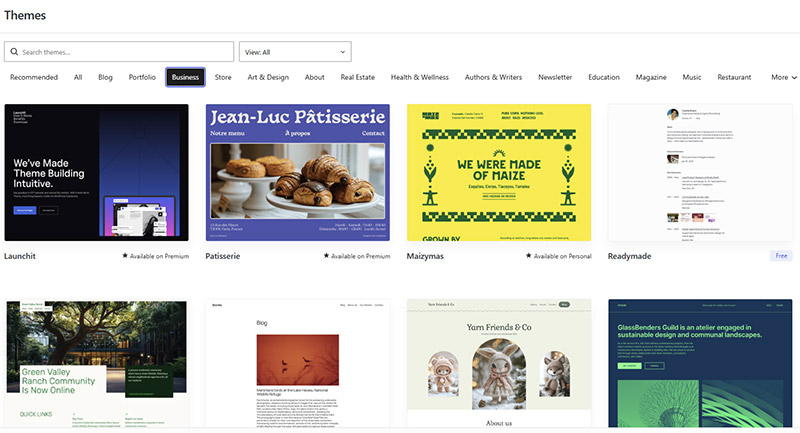Switch to the Portfolio category
This screenshot has height=433, width=800.
[142, 77]
